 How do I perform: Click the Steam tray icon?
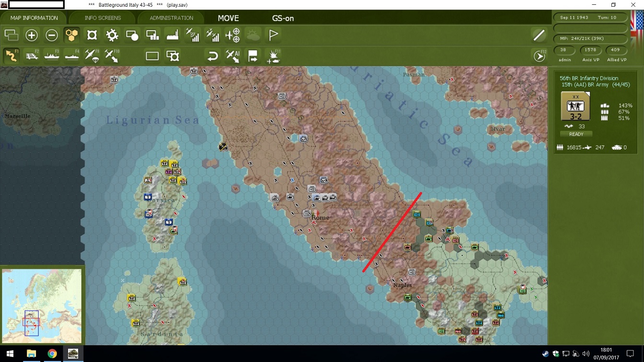click(546, 354)
